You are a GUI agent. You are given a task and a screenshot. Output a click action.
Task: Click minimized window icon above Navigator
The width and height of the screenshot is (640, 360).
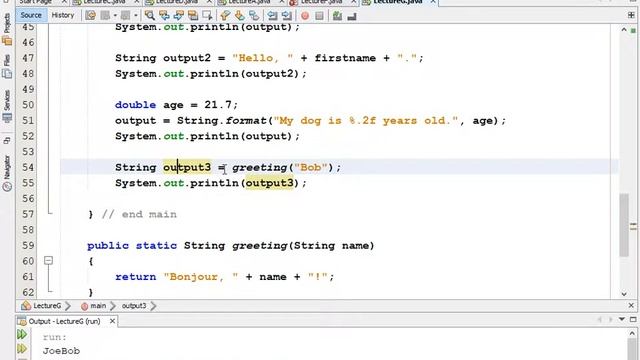[7, 141]
